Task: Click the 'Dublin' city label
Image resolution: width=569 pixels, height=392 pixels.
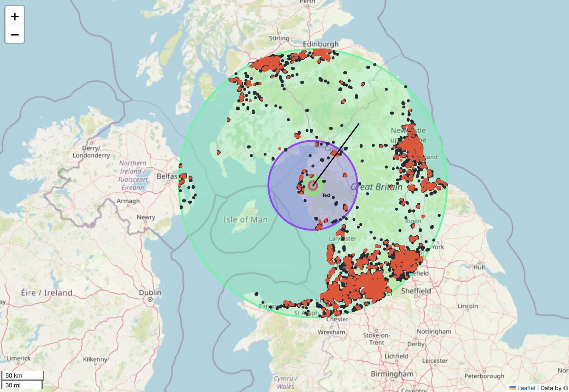Action: 150,292
